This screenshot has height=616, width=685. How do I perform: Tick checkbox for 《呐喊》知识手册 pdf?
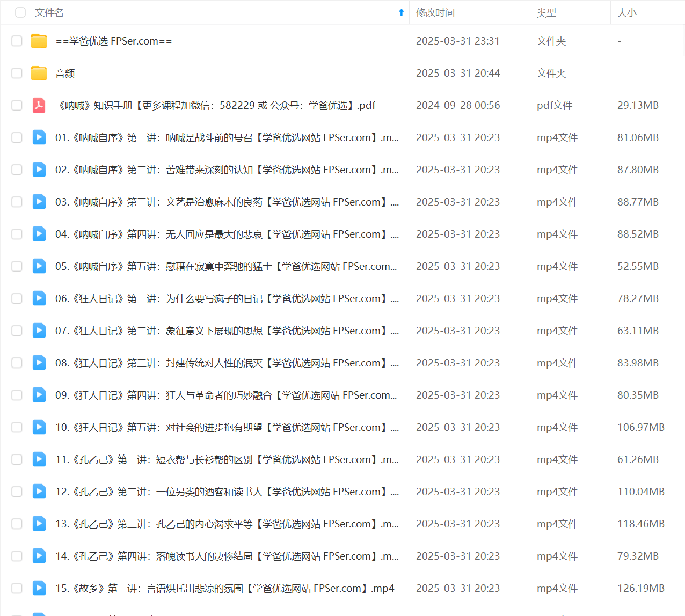tap(17, 105)
